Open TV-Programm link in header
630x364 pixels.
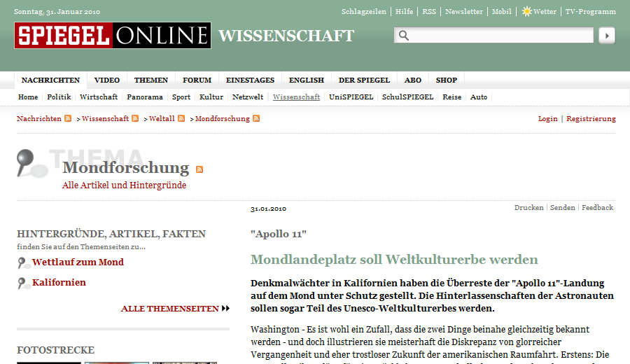pyautogui.click(x=590, y=12)
